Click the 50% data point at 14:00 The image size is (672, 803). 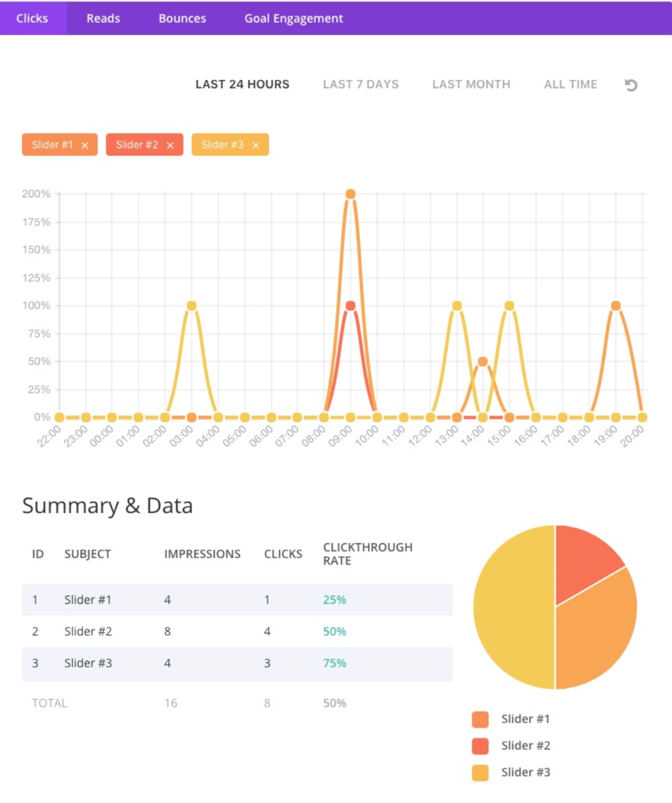point(483,362)
